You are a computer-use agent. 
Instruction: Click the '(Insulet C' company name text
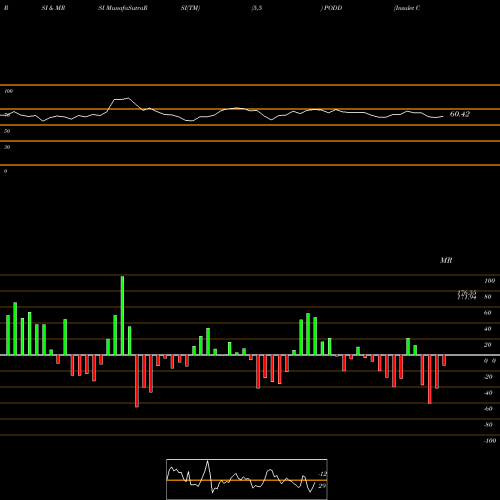407,8
